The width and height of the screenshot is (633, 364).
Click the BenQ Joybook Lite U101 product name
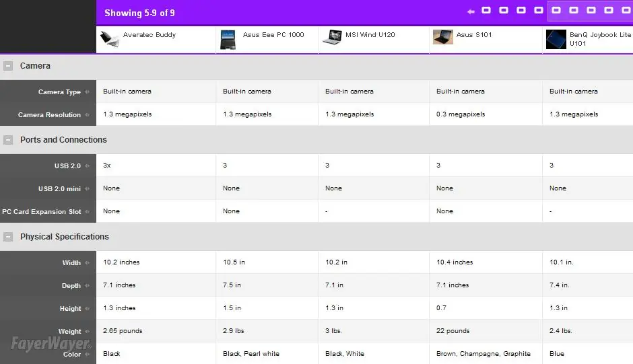point(600,39)
